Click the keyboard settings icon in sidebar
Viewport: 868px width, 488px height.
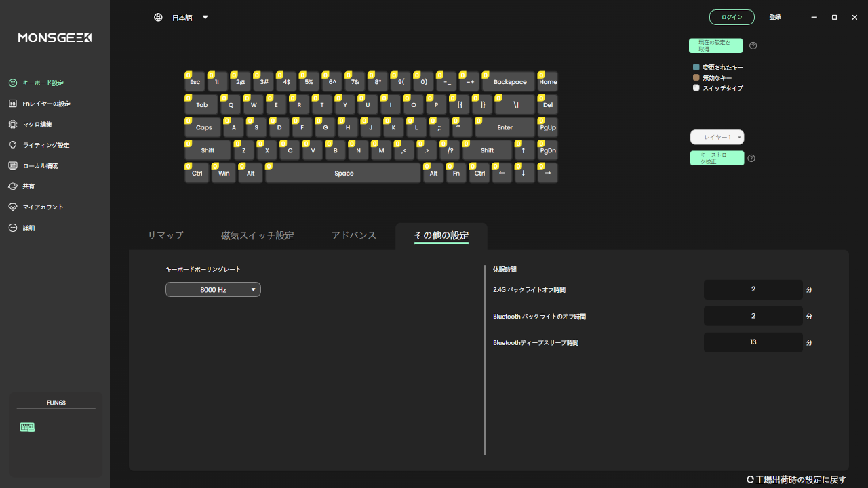point(12,83)
